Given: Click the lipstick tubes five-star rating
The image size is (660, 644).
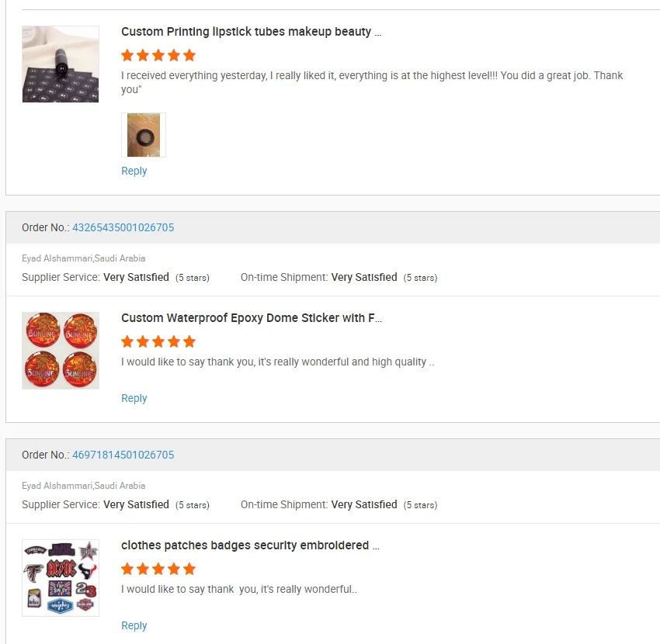Looking at the screenshot, I should click(158, 55).
